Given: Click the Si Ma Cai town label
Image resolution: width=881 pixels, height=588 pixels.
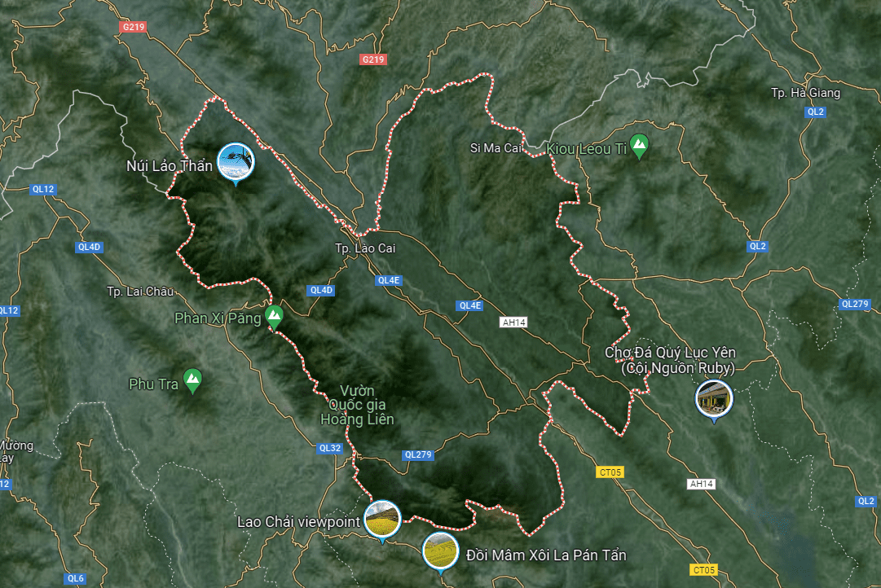Looking at the screenshot, I should coord(496,148).
